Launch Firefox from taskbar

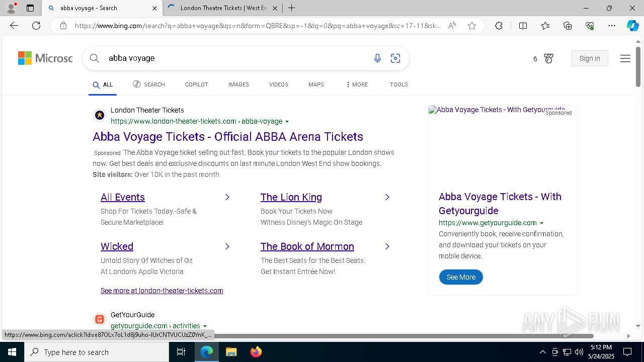pyautogui.click(x=256, y=352)
